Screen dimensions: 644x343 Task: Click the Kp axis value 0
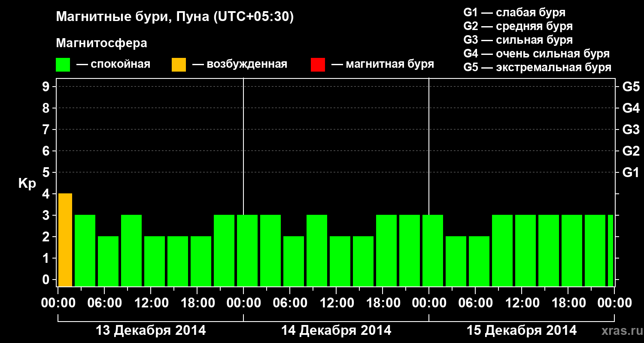coord(47,280)
